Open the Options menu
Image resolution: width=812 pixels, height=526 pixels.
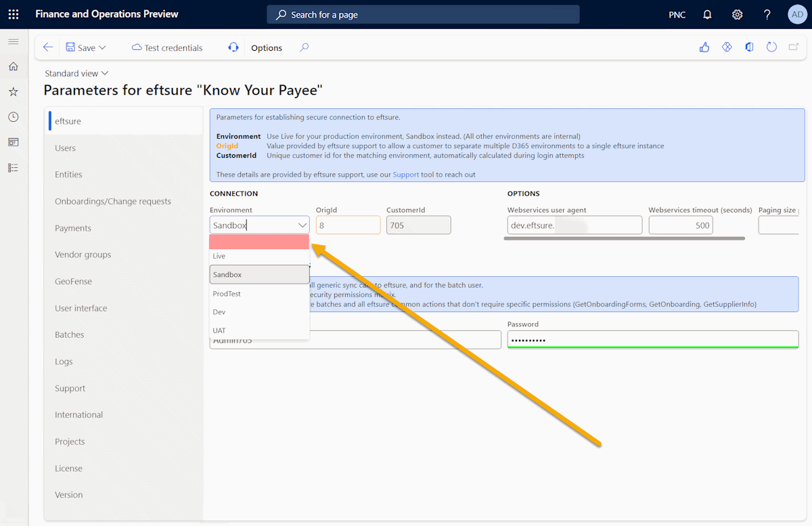pos(267,47)
